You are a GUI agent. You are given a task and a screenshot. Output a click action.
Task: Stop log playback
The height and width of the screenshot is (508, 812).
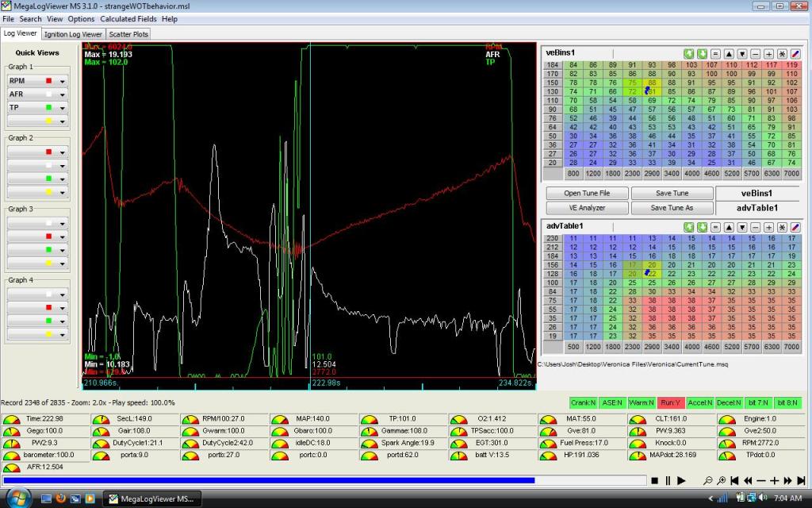pyautogui.click(x=654, y=480)
